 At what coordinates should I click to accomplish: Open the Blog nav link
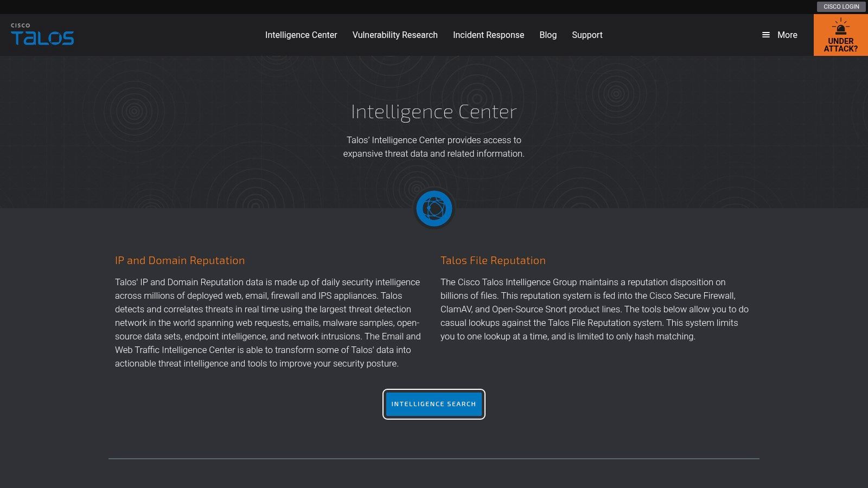(548, 35)
